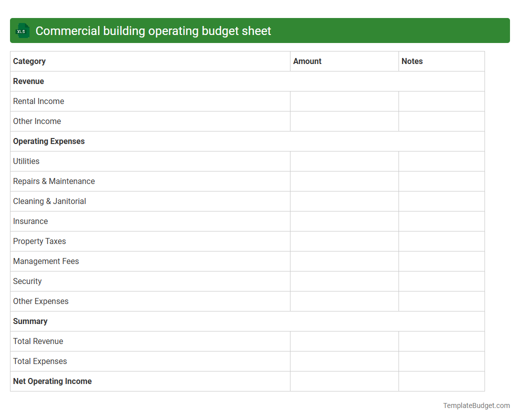Select the Property Taxes row label

pyautogui.click(x=39, y=241)
